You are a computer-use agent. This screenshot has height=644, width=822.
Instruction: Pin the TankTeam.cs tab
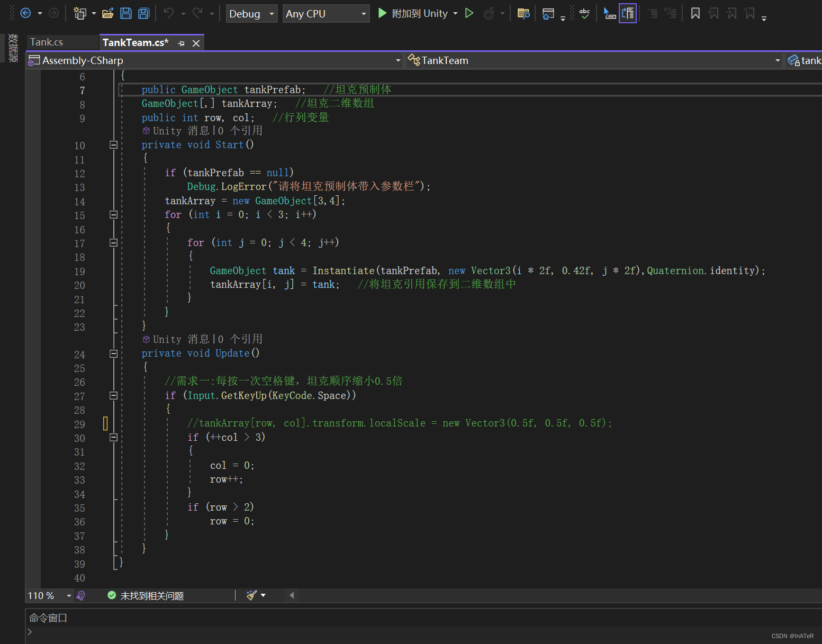(x=181, y=42)
